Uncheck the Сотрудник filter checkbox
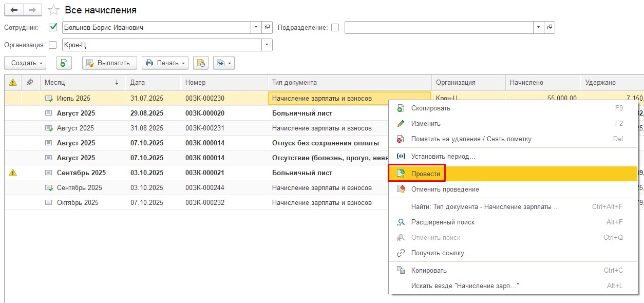 [52, 27]
